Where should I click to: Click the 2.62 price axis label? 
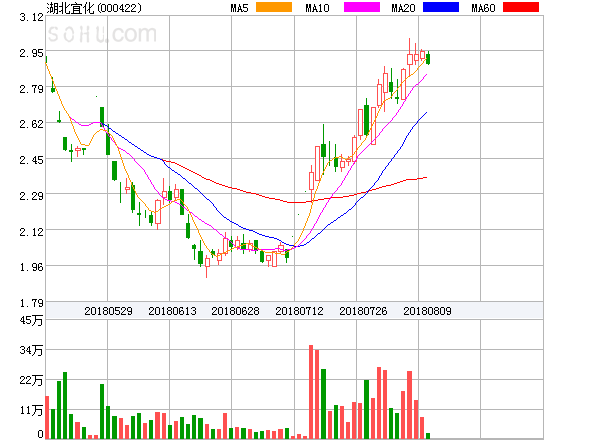point(31,124)
